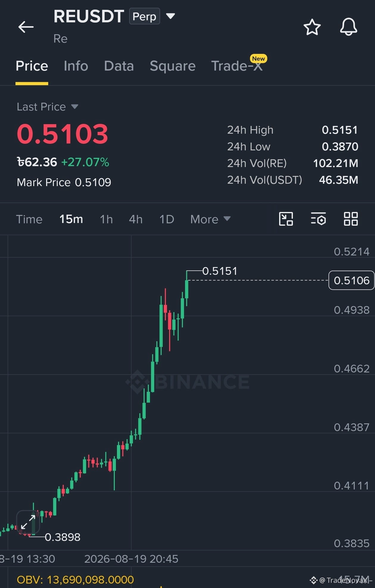Tap the 0.5106 current price marker
This screenshot has height=588, width=375.
tap(351, 280)
